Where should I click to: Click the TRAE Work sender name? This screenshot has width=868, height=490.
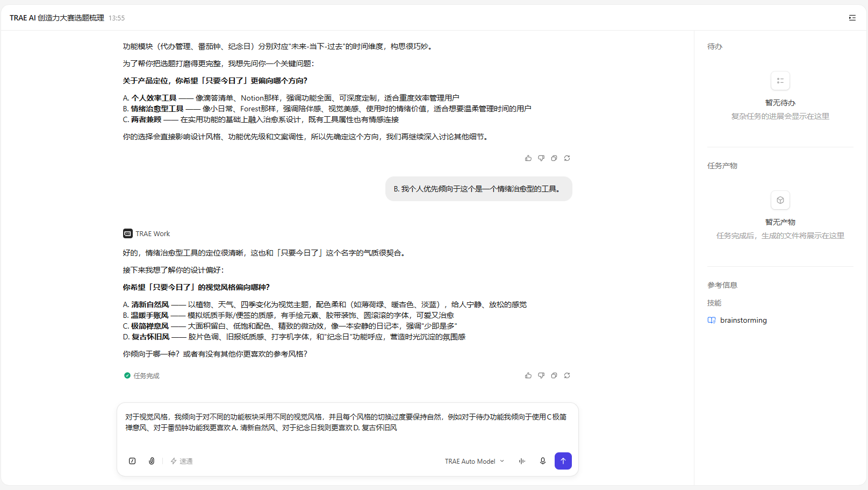click(153, 233)
